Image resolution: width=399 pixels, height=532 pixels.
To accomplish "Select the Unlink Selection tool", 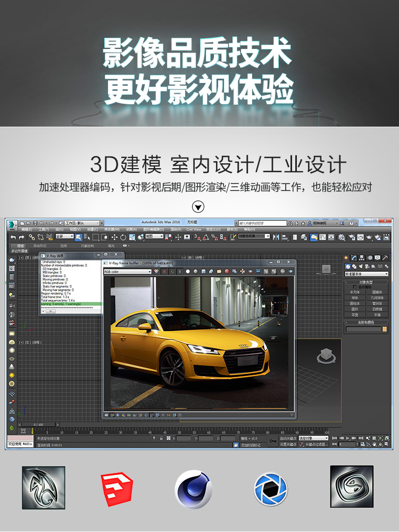I will click(41, 237).
